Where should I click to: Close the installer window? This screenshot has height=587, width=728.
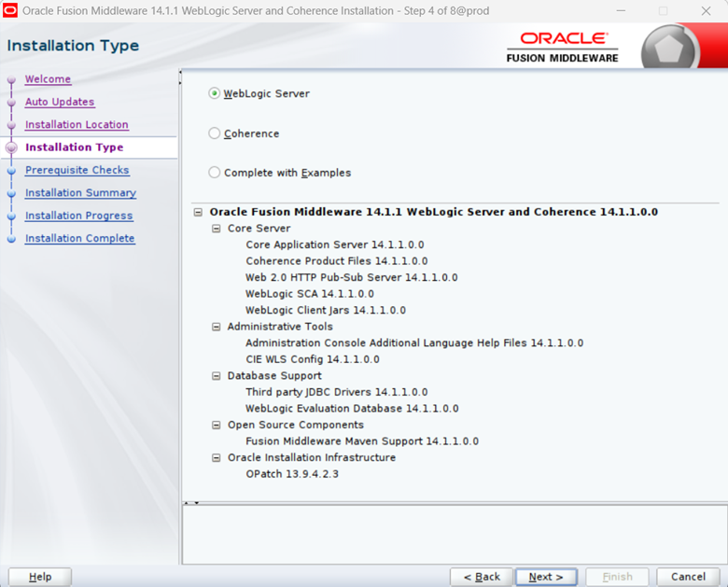point(707,10)
